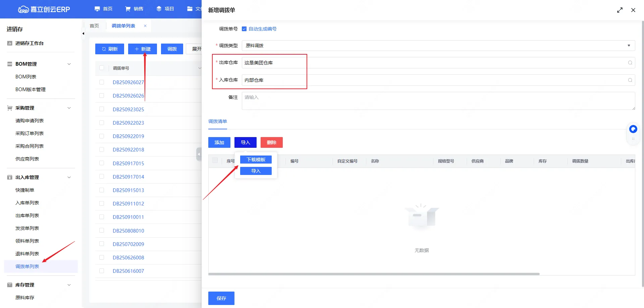The width and height of the screenshot is (644, 308).
Task: Click the search icon in 出库仓库 field
Action: pyautogui.click(x=630, y=63)
